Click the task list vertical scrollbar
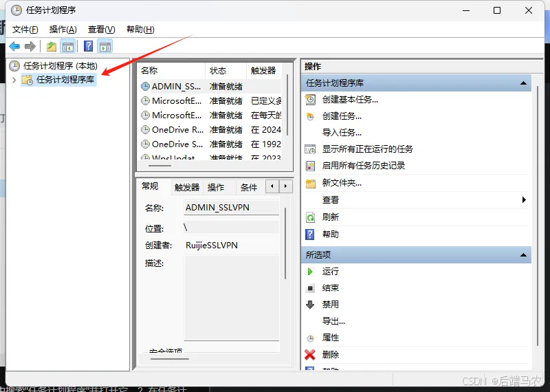550x392 pixels. point(287,105)
